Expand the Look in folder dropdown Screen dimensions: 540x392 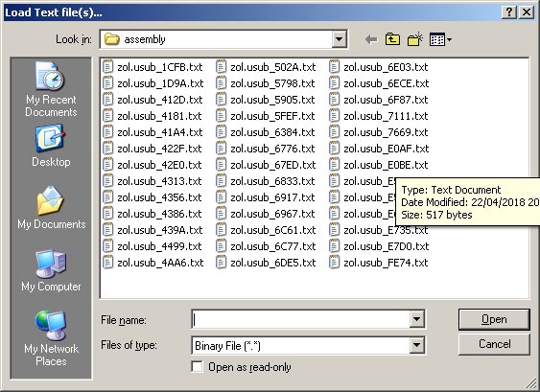point(339,39)
